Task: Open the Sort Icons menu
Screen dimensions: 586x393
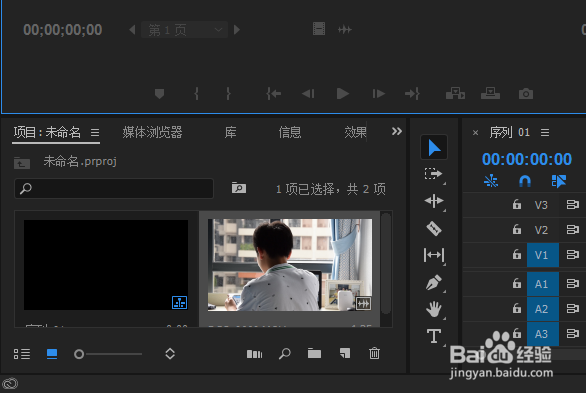Action: pos(170,354)
